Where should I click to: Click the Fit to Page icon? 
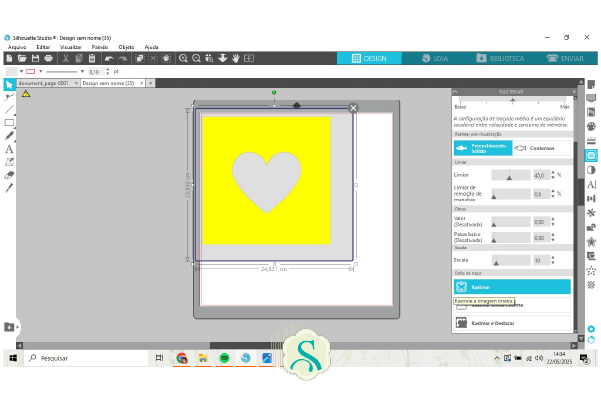[249, 58]
